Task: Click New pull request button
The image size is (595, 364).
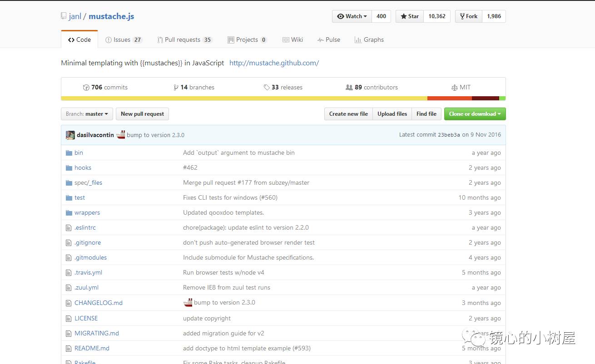Action: coord(142,114)
